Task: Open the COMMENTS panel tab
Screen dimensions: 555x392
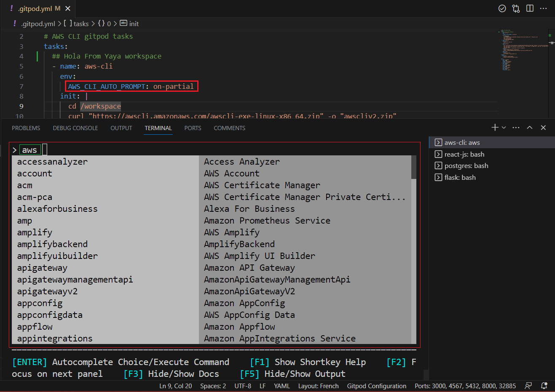Action: (x=229, y=128)
